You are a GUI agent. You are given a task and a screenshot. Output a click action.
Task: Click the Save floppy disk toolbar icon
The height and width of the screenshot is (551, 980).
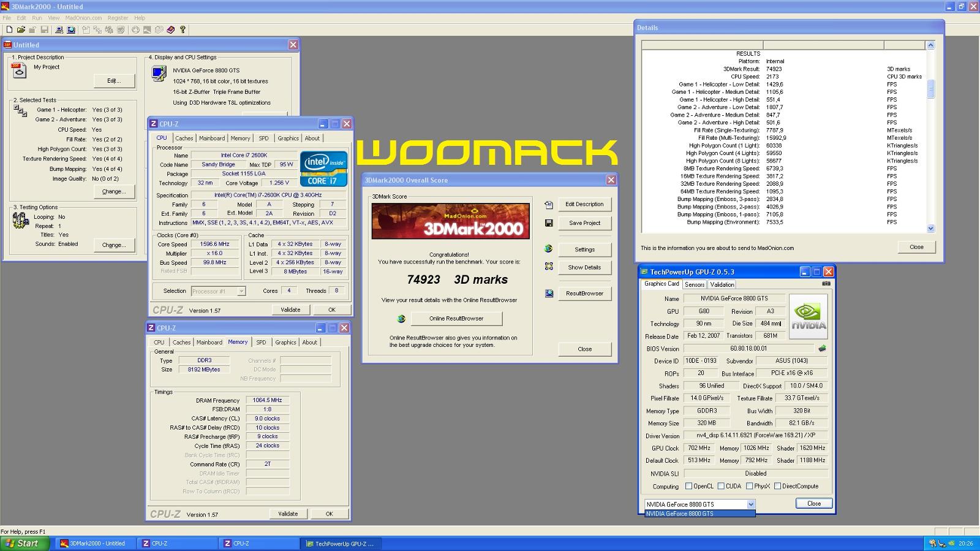(x=45, y=29)
